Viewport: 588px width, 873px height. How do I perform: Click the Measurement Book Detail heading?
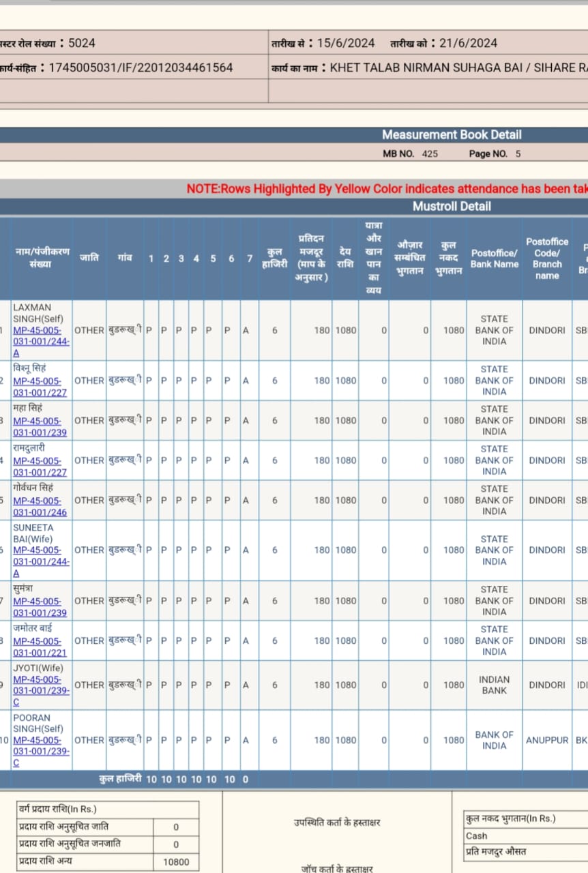[452, 135]
